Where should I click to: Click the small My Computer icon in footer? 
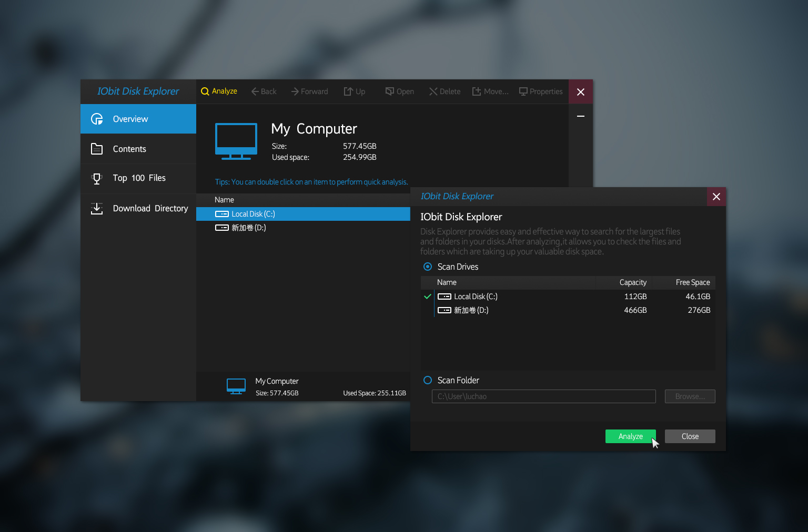[x=236, y=386]
